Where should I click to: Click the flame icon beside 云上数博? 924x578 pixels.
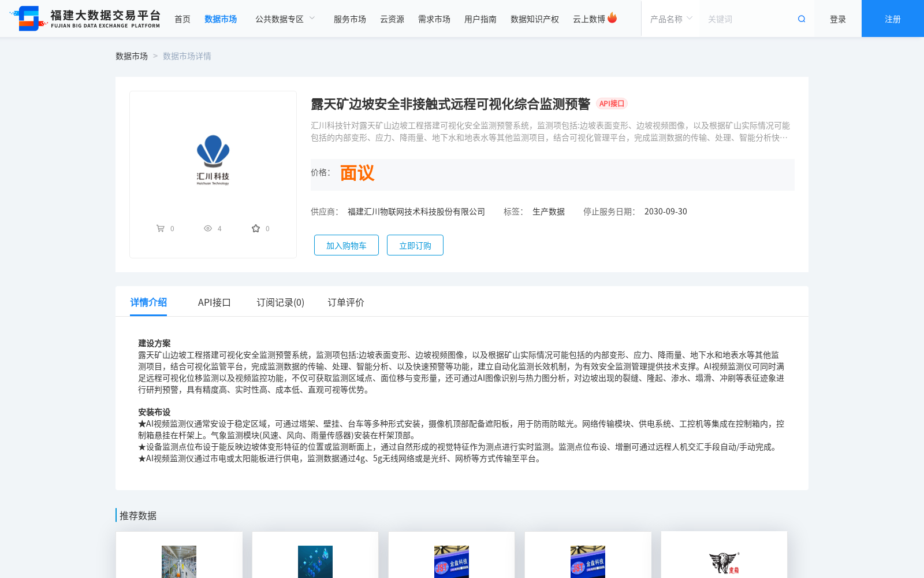pyautogui.click(x=612, y=18)
